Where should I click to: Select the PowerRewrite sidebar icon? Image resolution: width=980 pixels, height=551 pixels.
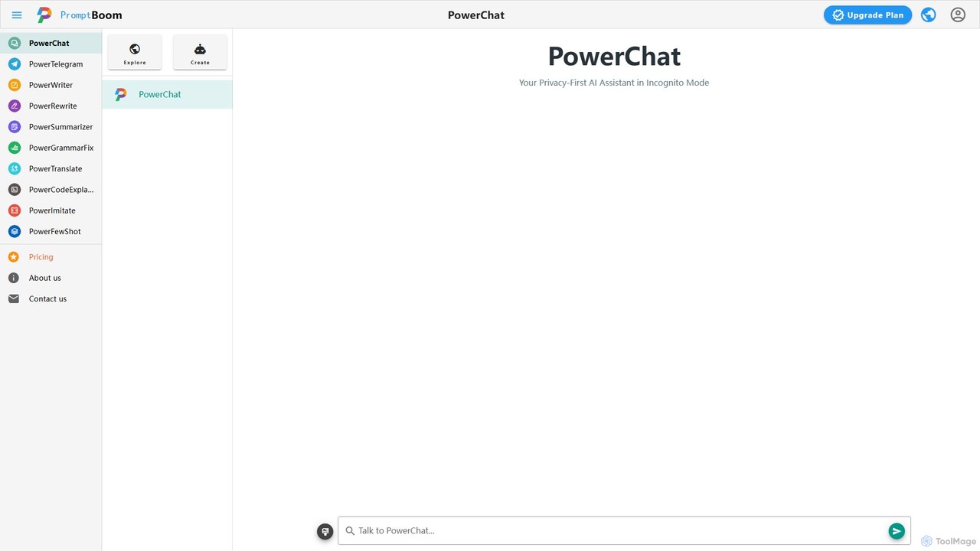click(x=14, y=106)
